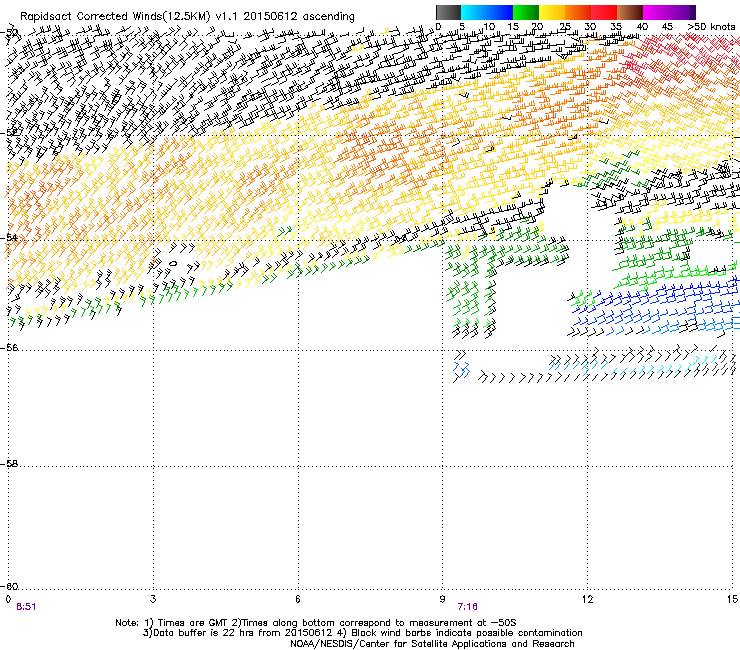Click the purple '7:16' pass time
The width and height of the screenshot is (740, 650).
(x=467, y=607)
